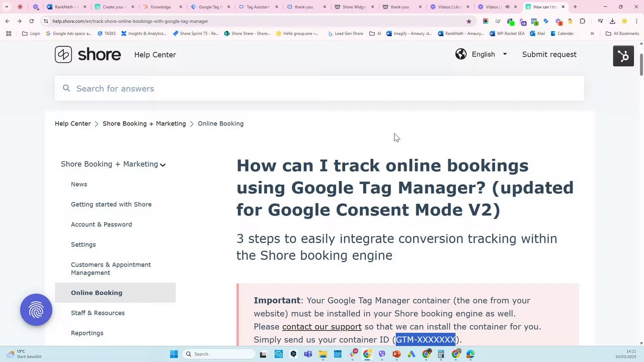This screenshot has width=644, height=362.
Task: Switch to the RankMath browser tab
Action: coord(66,7)
